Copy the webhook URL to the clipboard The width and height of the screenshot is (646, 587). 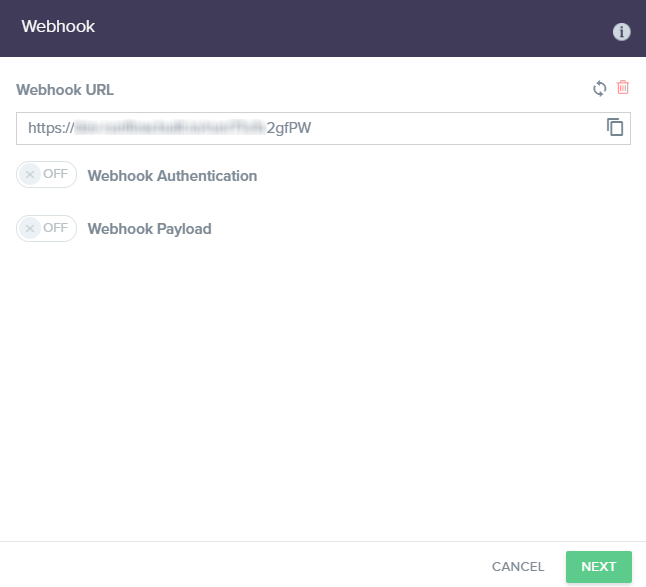[x=615, y=127]
